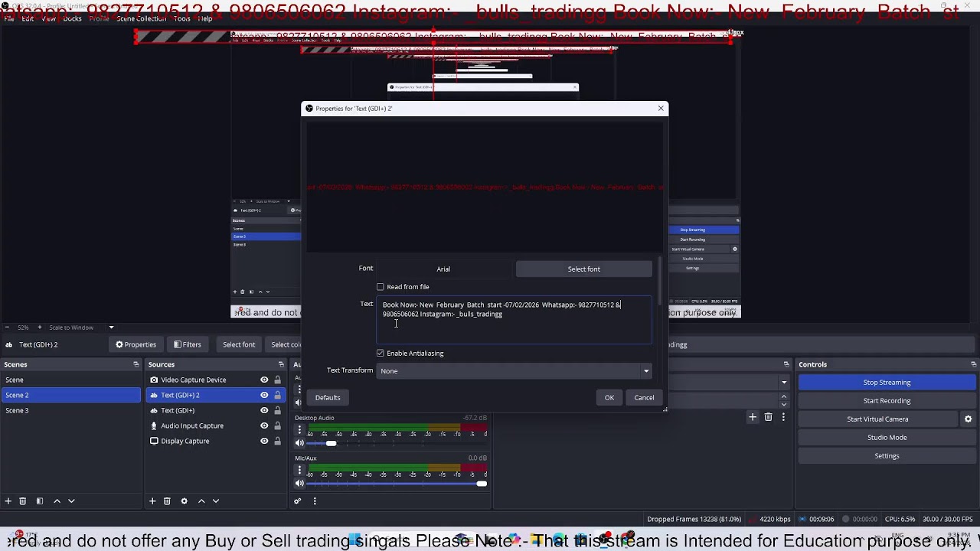Open scene filters icon in Scenes dock

coord(39,501)
